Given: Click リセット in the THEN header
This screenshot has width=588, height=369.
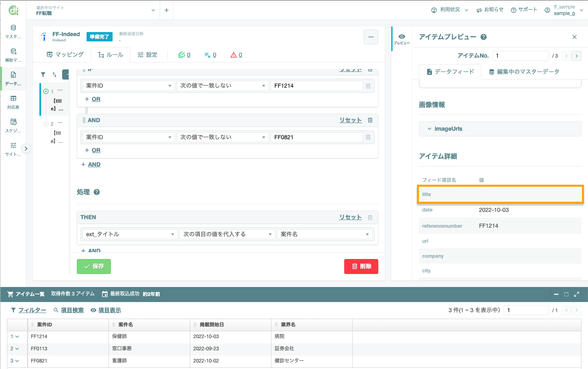Looking at the screenshot, I should coord(350,217).
